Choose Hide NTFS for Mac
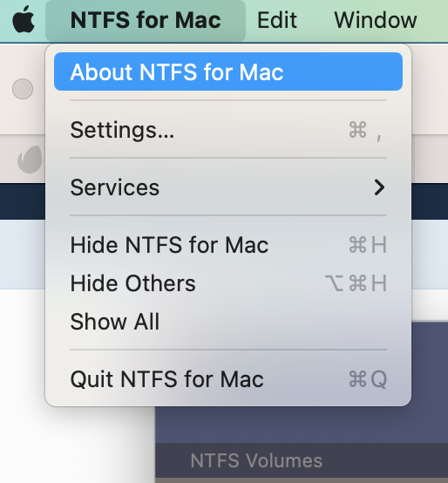The width and height of the screenshot is (448, 483). point(228,245)
